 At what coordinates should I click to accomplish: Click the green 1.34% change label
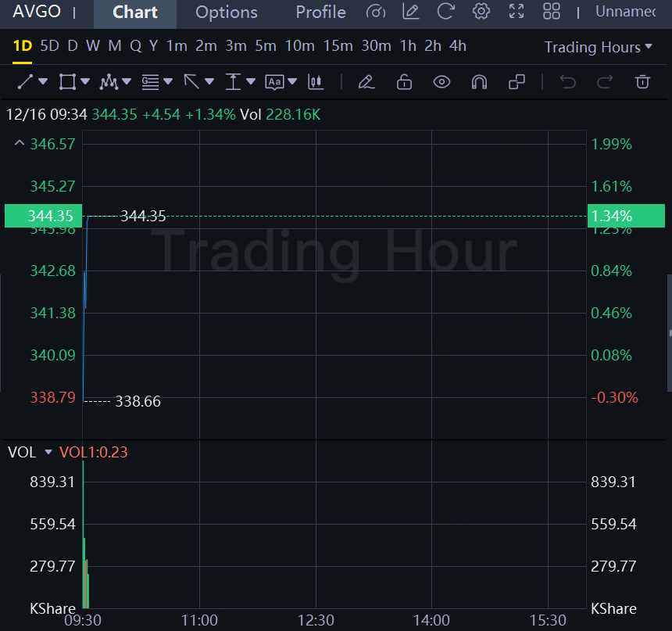pyautogui.click(x=626, y=216)
